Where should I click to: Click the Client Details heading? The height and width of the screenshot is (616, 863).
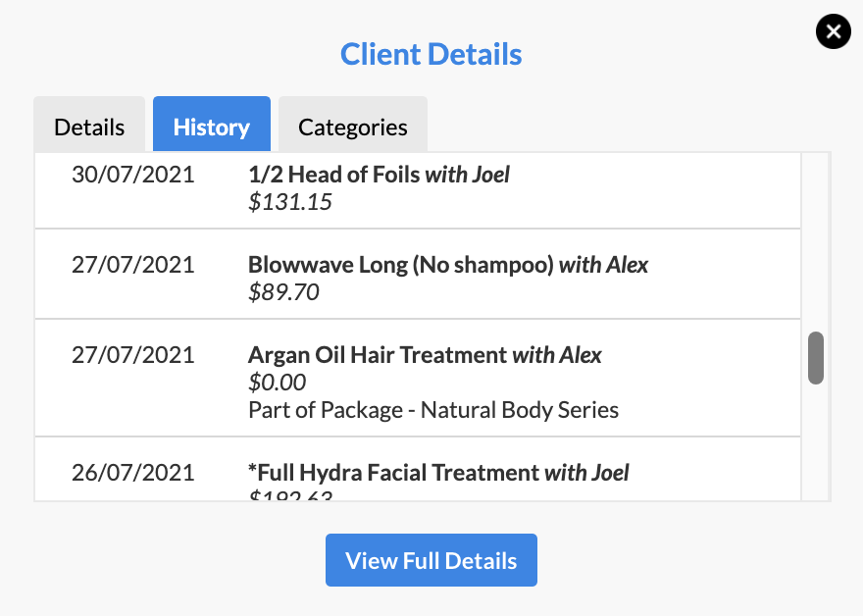click(431, 54)
